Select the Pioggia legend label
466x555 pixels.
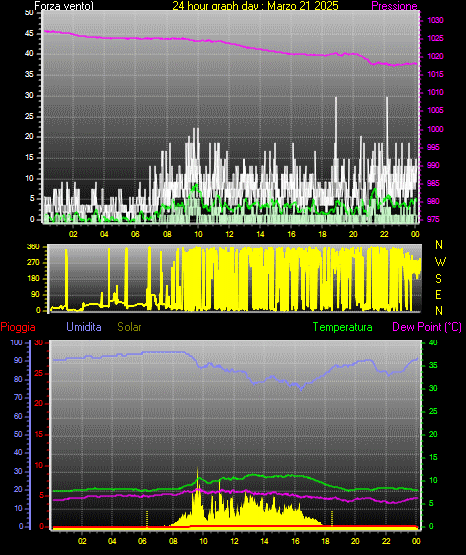(x=18, y=327)
